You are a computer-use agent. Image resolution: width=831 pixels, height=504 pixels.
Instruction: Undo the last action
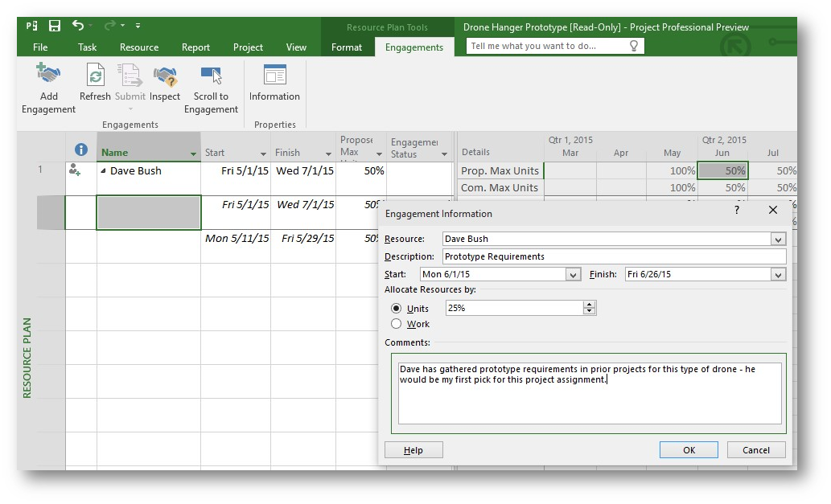[x=77, y=25]
